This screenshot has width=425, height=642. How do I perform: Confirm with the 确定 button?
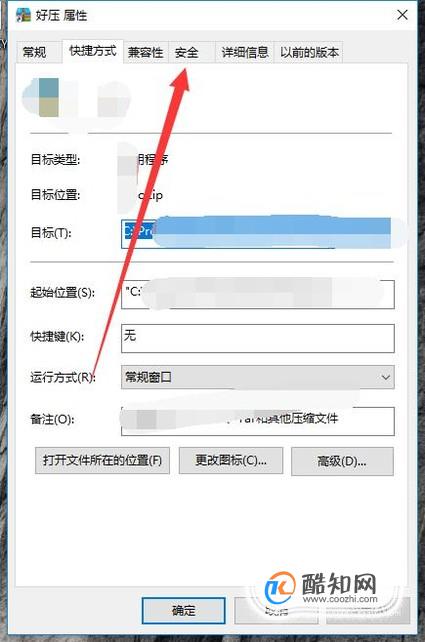[183, 610]
